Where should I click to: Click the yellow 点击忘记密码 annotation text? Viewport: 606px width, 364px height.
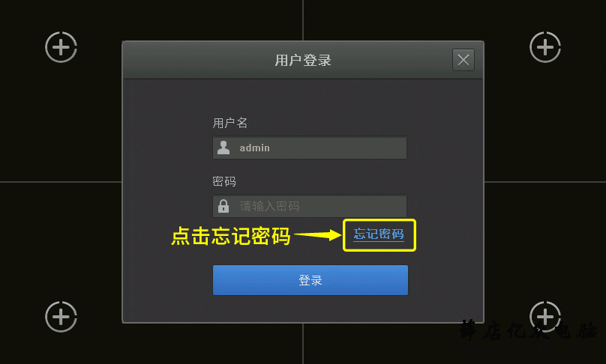coord(231,236)
